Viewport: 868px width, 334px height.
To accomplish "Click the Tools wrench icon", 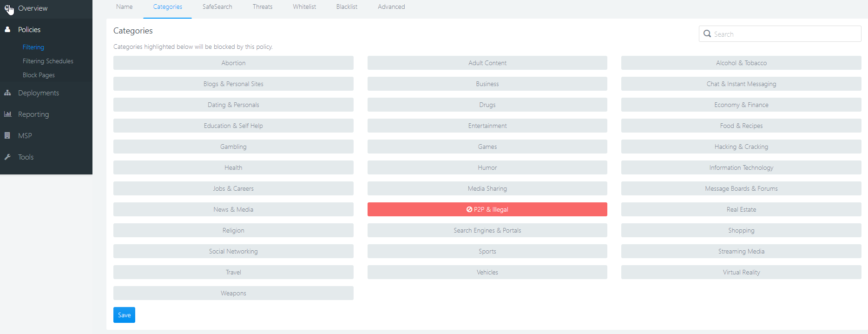I will [7, 157].
